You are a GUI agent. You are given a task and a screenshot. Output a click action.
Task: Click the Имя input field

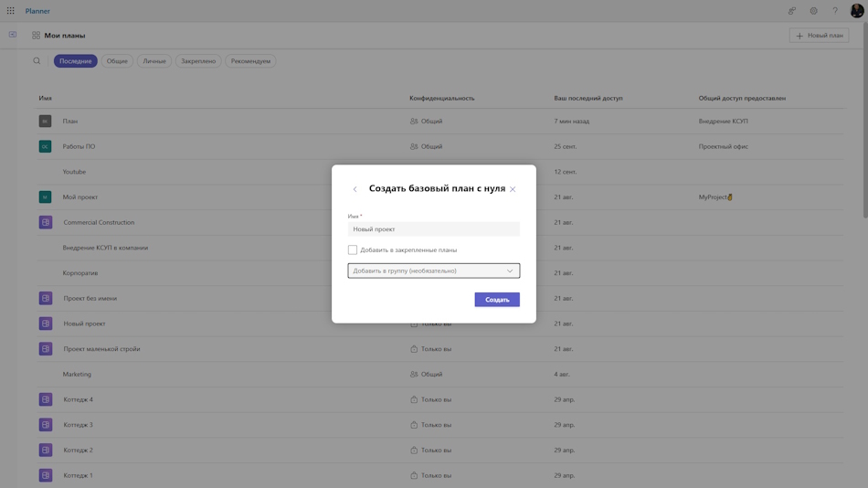tap(433, 228)
